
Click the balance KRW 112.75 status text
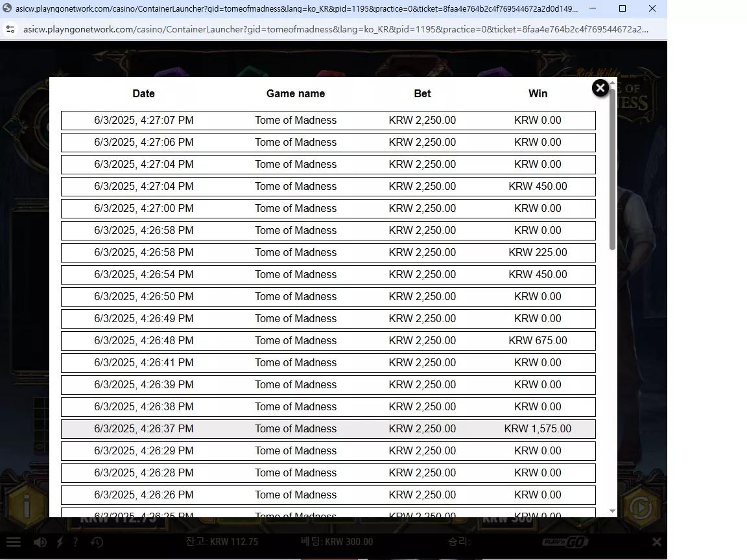click(222, 542)
